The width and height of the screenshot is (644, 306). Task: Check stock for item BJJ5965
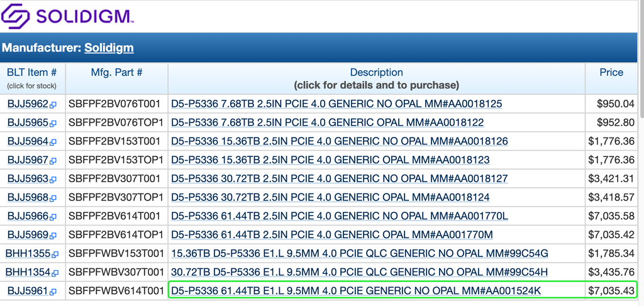28,123
